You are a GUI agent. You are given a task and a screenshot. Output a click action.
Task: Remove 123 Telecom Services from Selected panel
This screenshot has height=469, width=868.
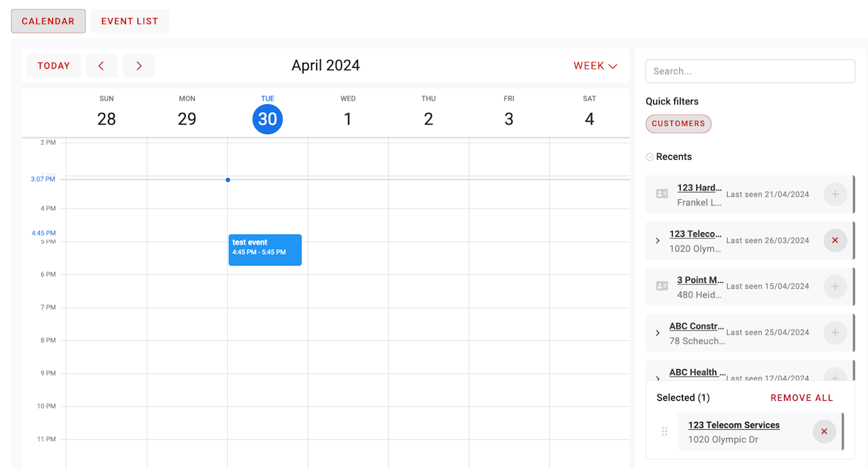click(824, 431)
